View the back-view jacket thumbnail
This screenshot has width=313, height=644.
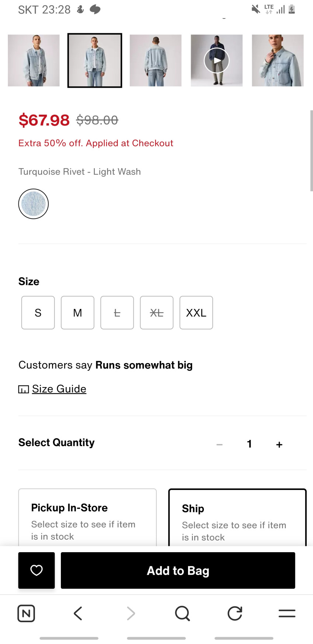pyautogui.click(x=156, y=60)
